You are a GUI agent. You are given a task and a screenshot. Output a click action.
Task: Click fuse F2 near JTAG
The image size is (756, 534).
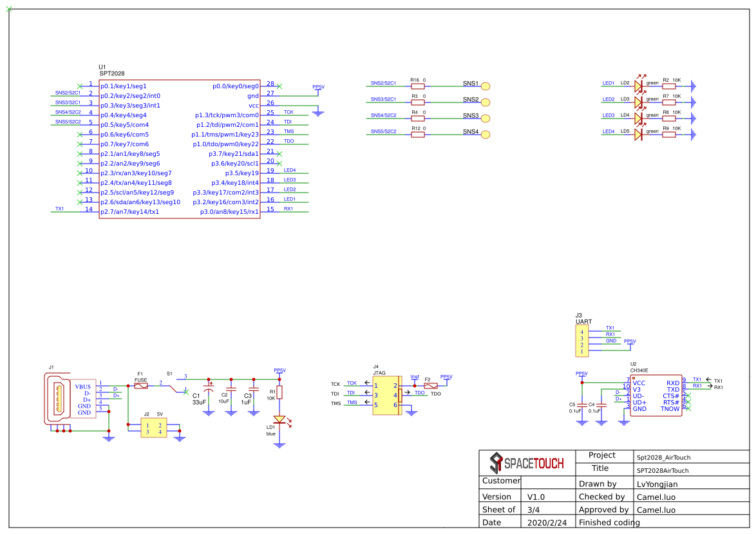(431, 386)
